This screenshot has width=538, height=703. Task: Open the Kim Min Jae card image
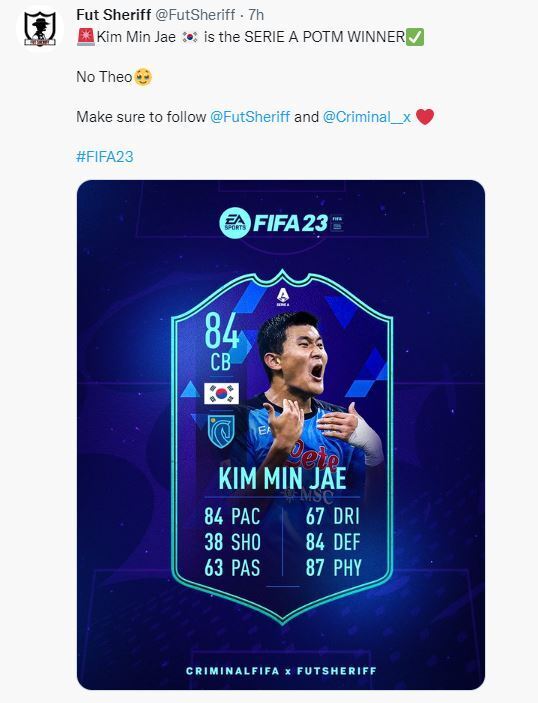click(281, 434)
